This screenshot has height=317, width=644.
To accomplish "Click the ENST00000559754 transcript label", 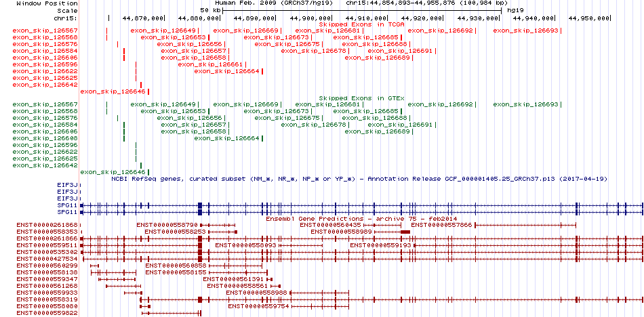I will pyautogui.click(x=259, y=306).
